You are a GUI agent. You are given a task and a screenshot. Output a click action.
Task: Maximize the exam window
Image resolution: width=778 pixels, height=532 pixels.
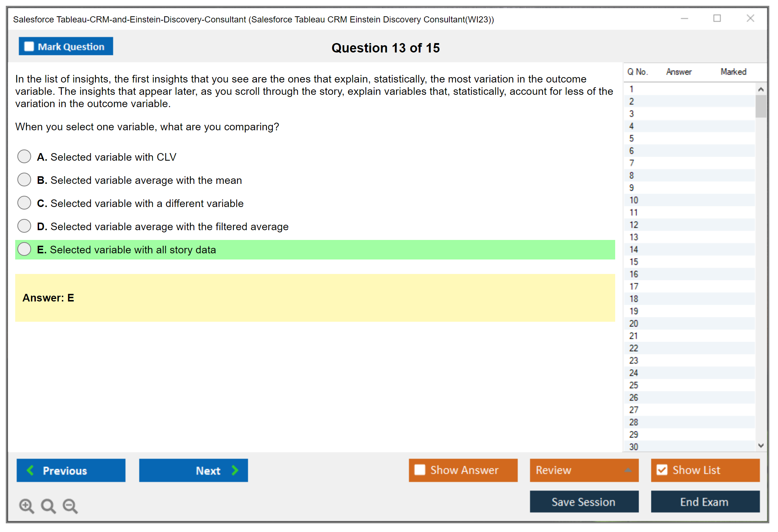717,18
